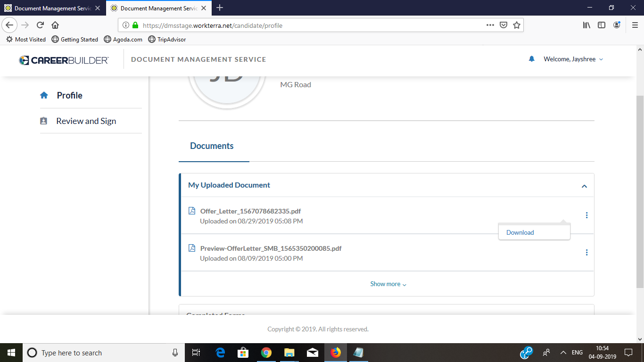Switch to the first Document Management browser tab
The image size is (644, 362).
52,8
